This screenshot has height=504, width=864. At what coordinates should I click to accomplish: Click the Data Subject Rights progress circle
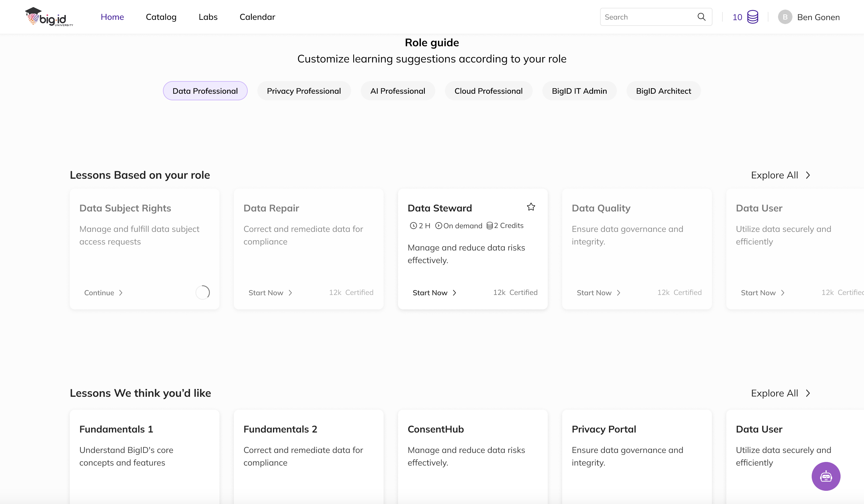click(203, 292)
